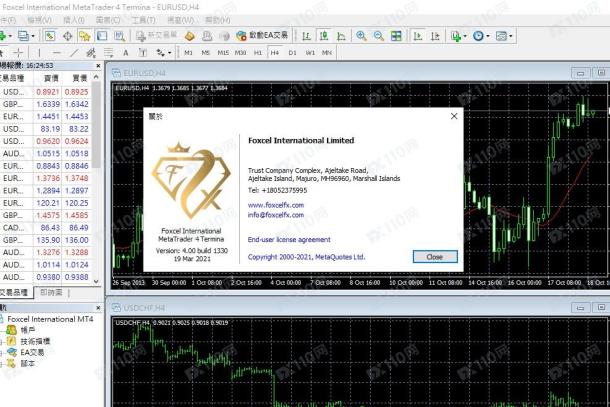
Task: Switch to D1 timeframe
Action: (x=292, y=53)
